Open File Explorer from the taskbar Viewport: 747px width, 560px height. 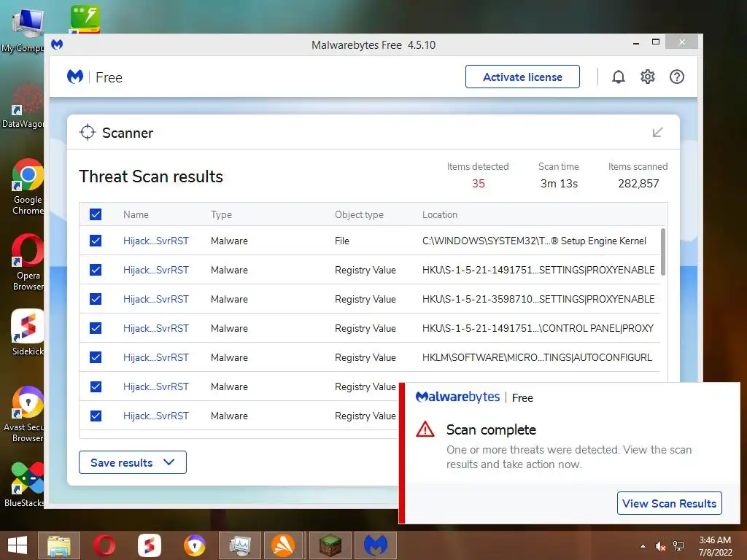point(59,545)
